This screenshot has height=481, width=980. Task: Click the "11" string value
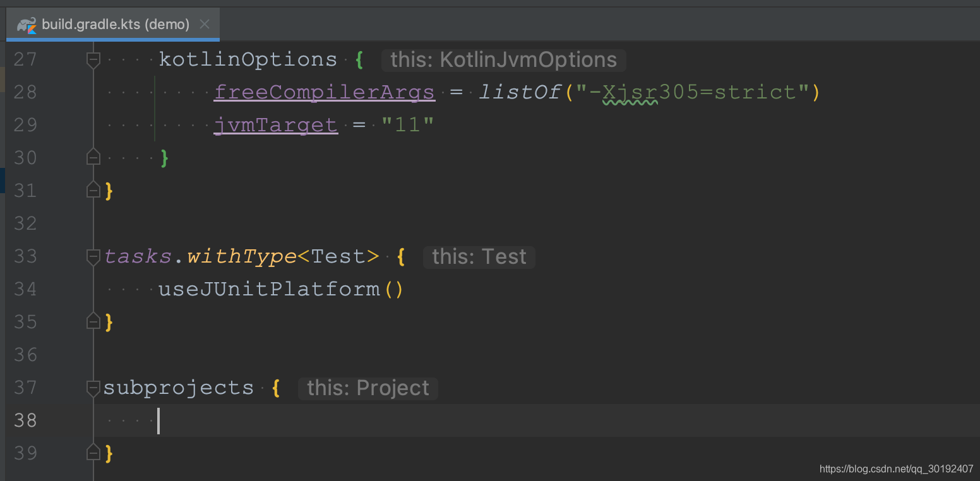408,125
